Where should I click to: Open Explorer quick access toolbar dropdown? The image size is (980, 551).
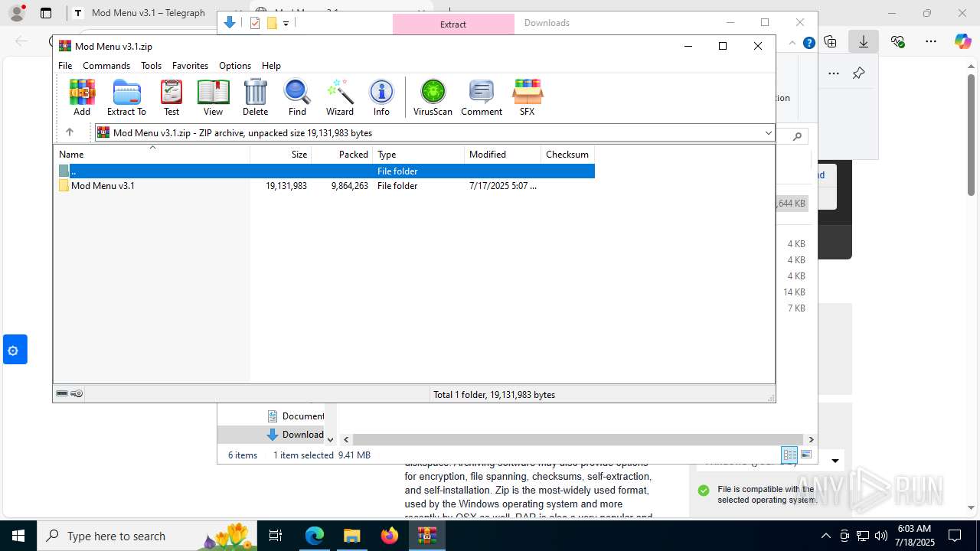pos(286,24)
